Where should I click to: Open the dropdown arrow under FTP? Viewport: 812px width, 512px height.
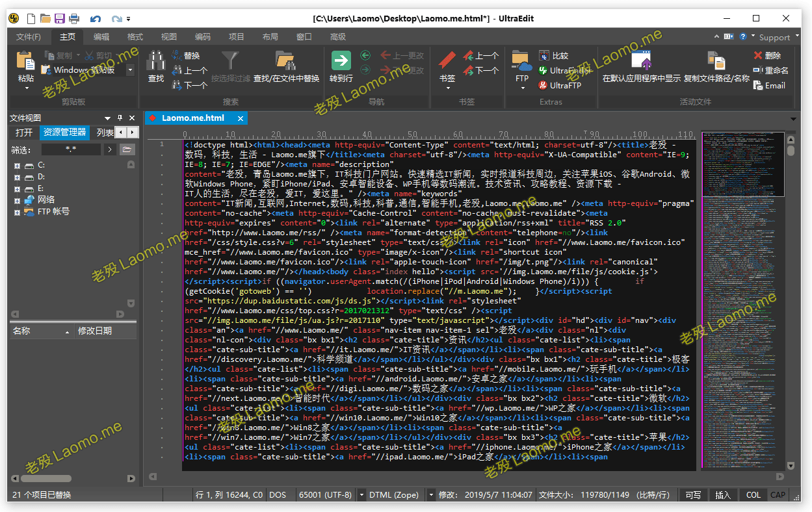point(522,88)
